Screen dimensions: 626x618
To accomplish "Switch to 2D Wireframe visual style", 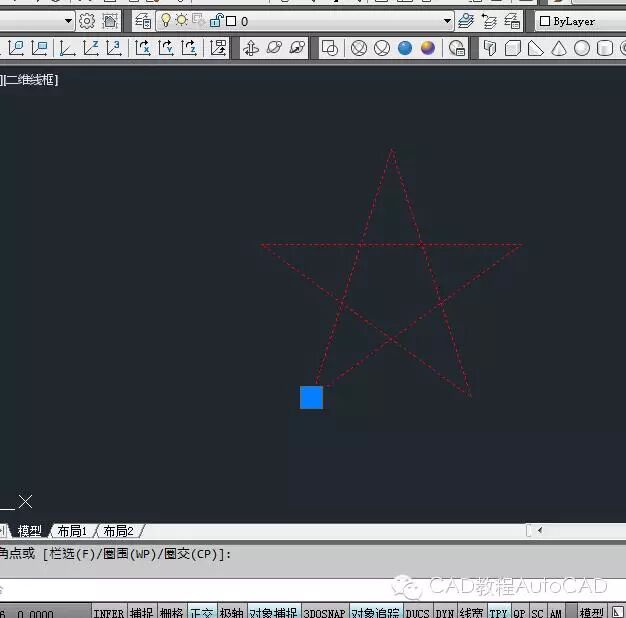I will (x=330, y=48).
